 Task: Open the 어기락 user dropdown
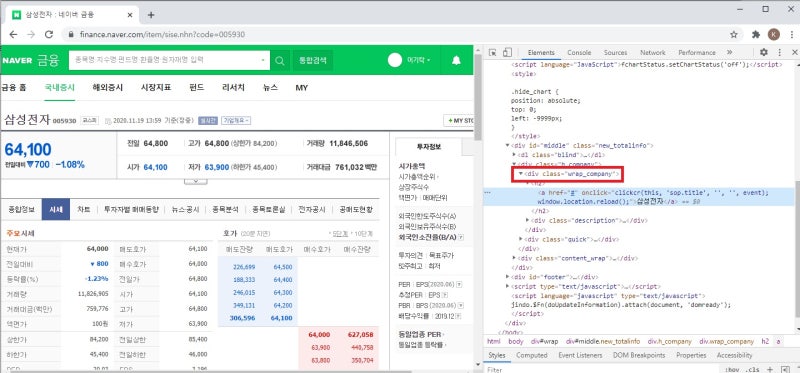[419, 60]
